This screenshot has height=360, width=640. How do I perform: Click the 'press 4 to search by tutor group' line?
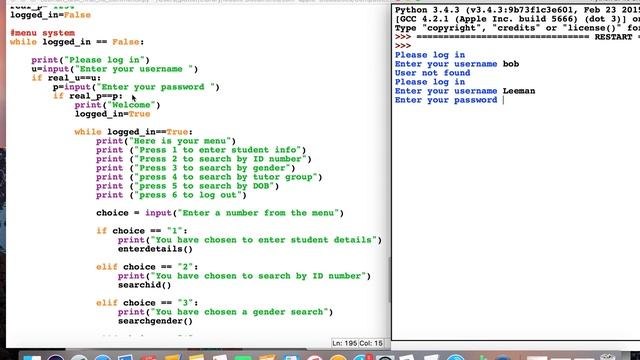[x=209, y=177]
